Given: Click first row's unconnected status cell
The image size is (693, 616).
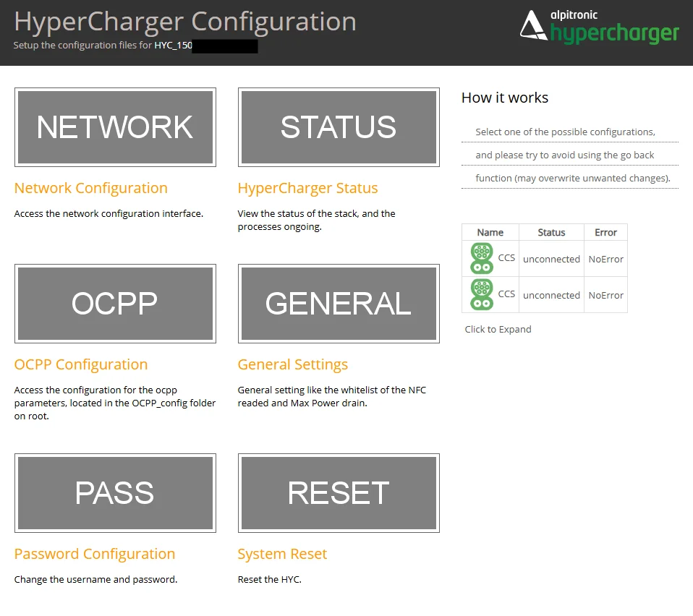Looking at the screenshot, I should 551,260.
